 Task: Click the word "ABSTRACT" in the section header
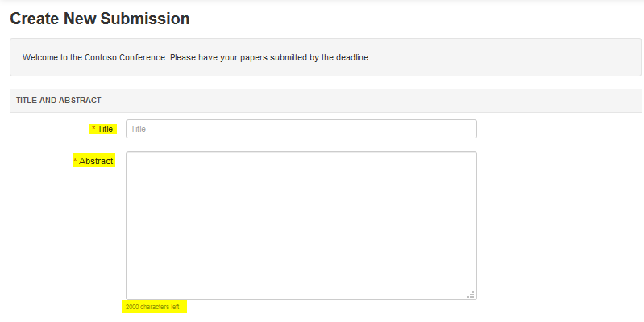81,101
